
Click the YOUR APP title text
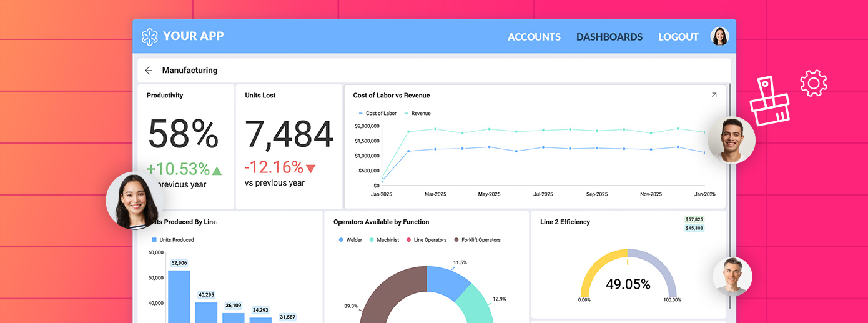point(193,36)
